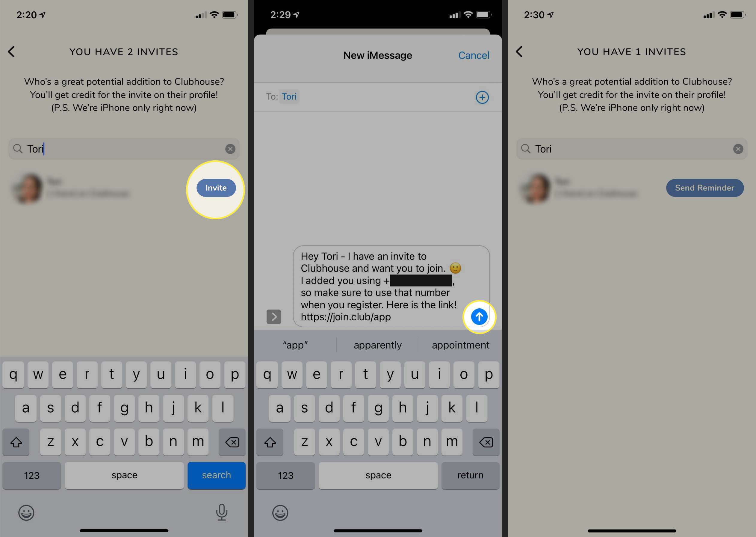Click the Cancel button in iMessage

(x=474, y=55)
